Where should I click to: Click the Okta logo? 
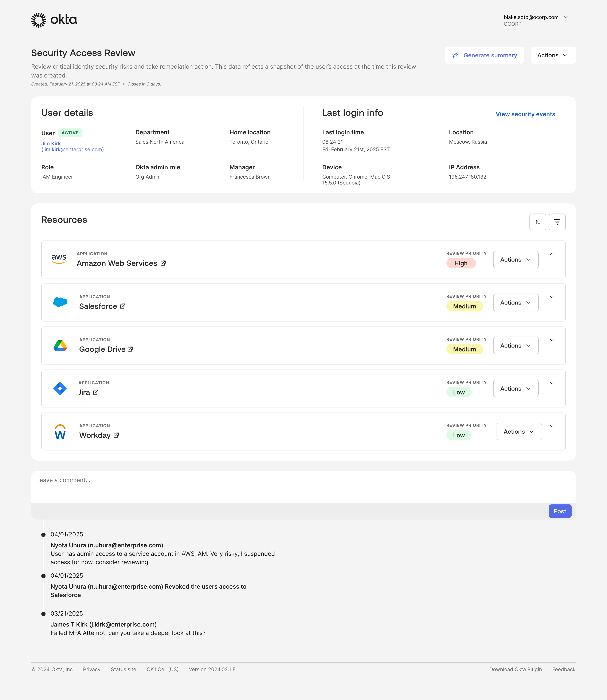[x=54, y=20]
